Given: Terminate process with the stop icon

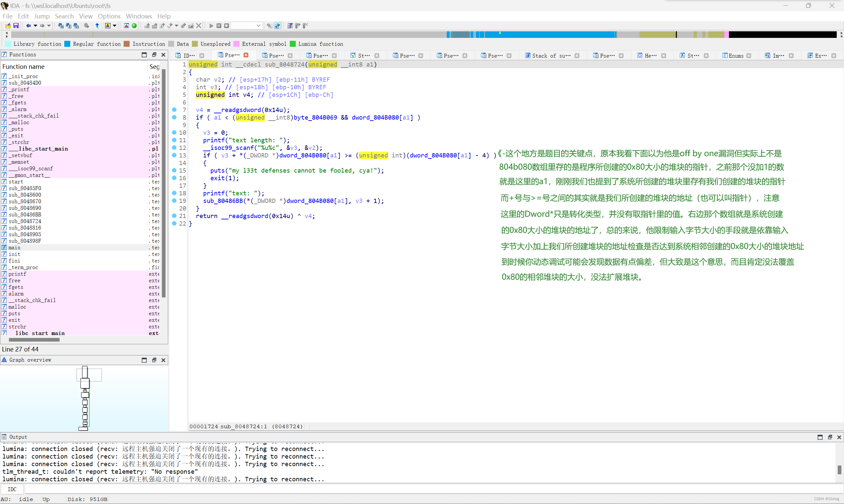Looking at the screenshot, I should tap(226, 25).
